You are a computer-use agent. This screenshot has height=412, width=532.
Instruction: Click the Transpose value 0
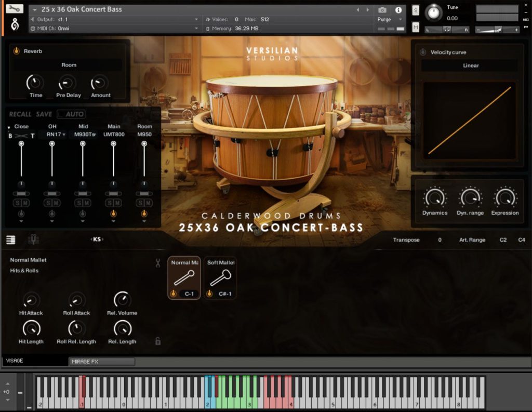pyautogui.click(x=440, y=240)
